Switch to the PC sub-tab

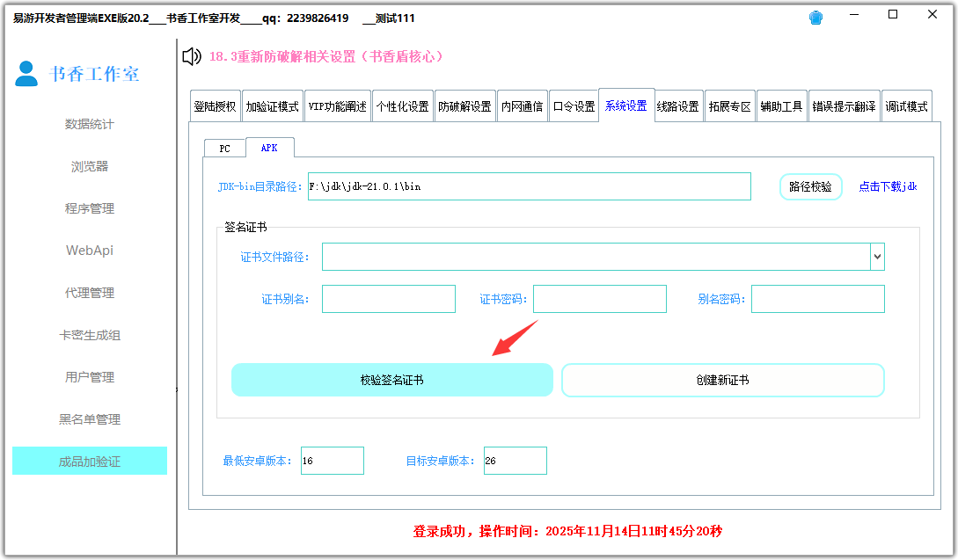click(224, 148)
